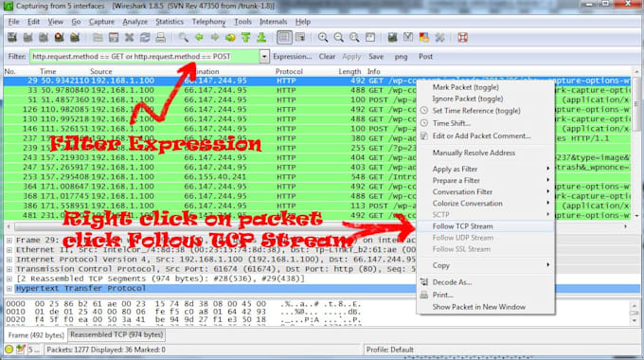Save this capture file icon
Screen dimensions: 644x360
point(114,37)
